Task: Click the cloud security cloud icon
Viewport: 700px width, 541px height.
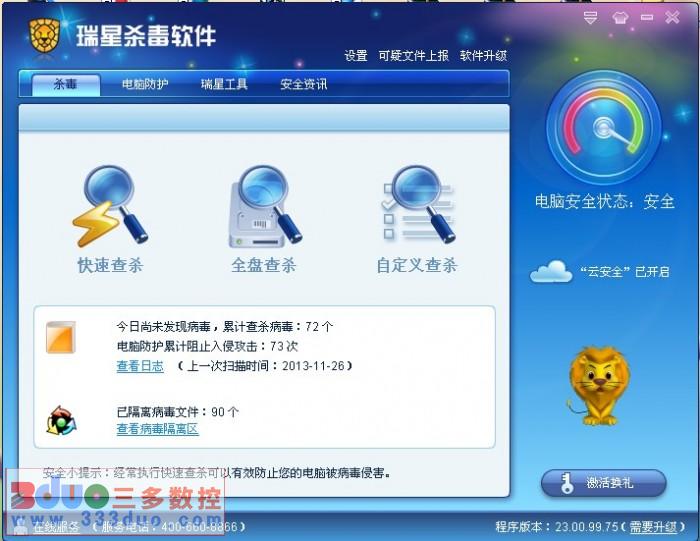Action: [551, 271]
